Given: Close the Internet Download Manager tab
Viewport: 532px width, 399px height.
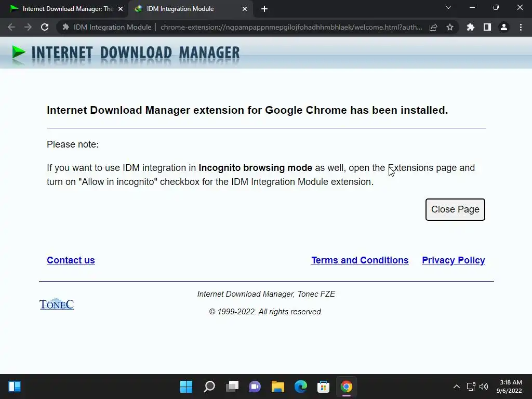Looking at the screenshot, I should click(121, 9).
